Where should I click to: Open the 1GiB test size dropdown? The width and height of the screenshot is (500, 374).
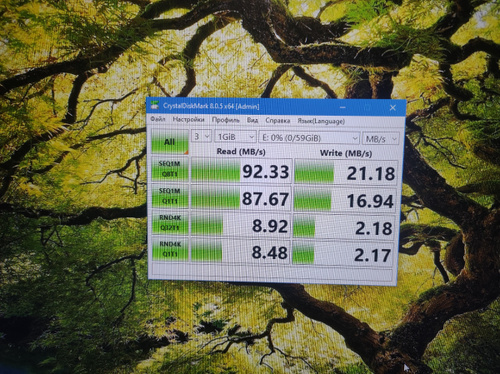[235, 137]
